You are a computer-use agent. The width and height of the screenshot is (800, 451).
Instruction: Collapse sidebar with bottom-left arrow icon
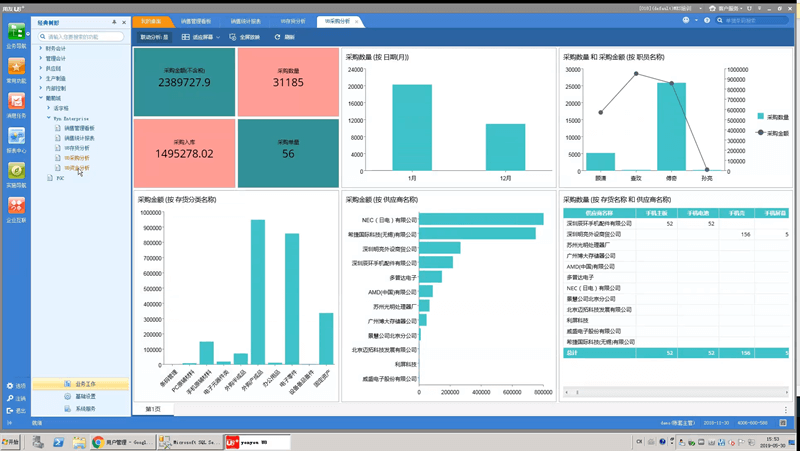[10, 423]
